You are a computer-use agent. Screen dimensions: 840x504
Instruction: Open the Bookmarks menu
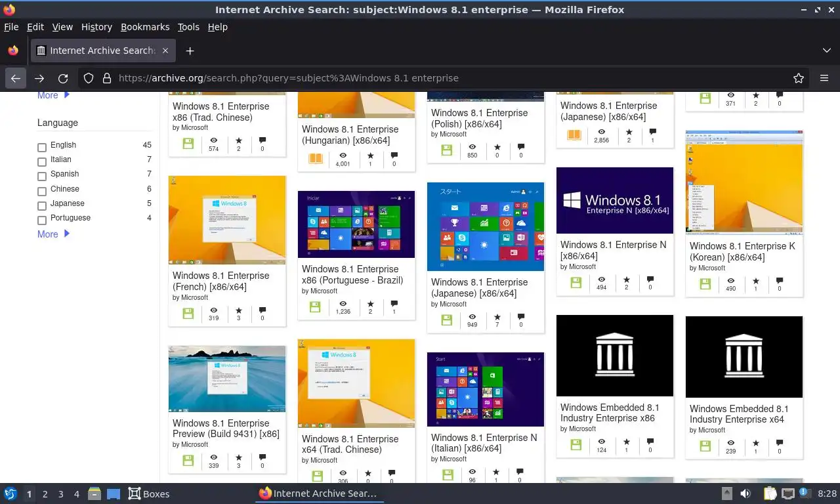[x=145, y=27]
